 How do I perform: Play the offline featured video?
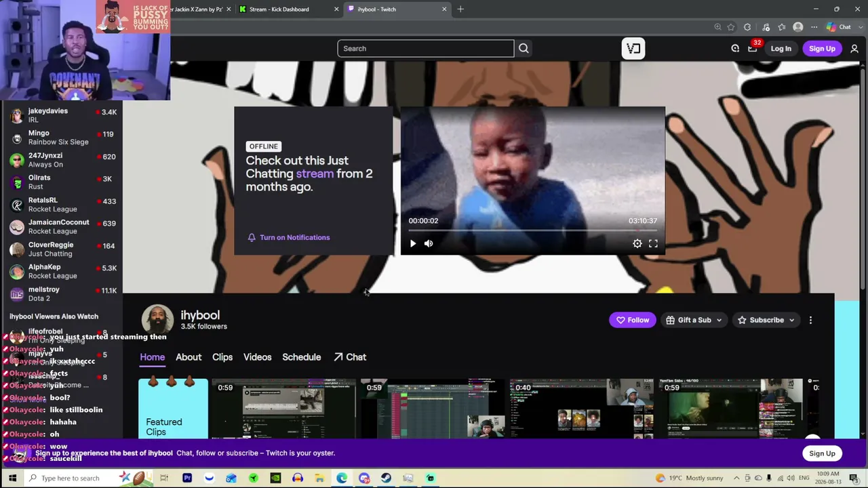(x=413, y=243)
